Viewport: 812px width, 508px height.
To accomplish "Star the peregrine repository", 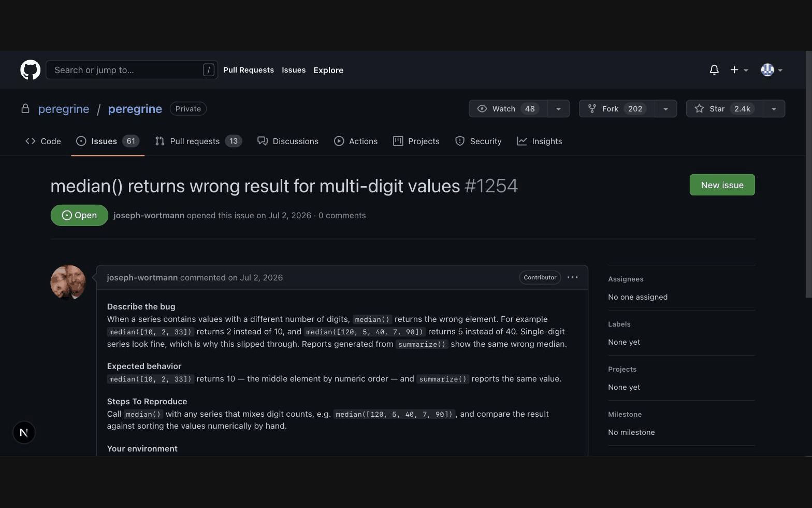I will coord(724,109).
